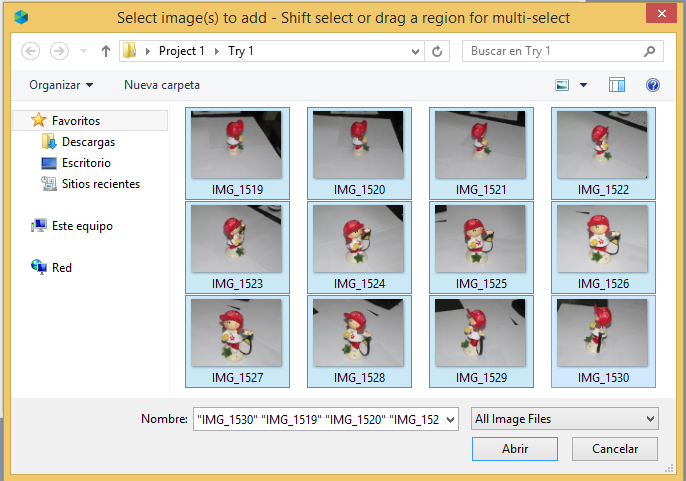Open the address bar history dropdown
The height and width of the screenshot is (481, 686).
415,52
